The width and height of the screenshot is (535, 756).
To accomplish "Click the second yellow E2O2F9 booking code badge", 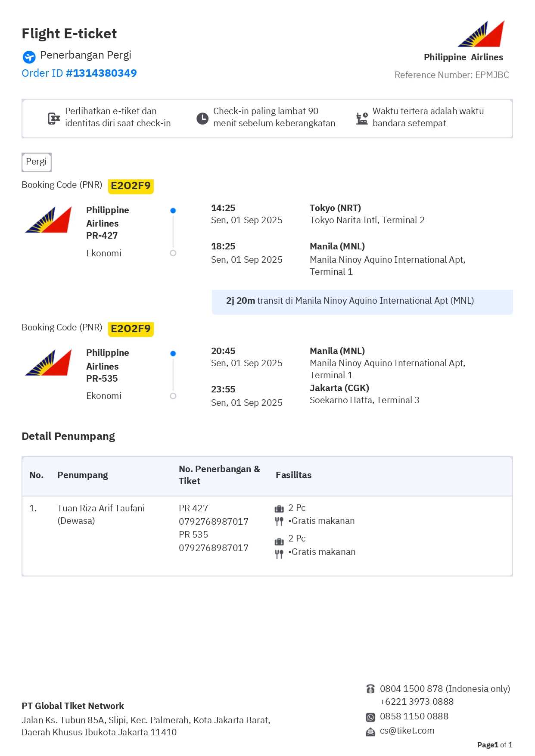I will click(x=131, y=329).
